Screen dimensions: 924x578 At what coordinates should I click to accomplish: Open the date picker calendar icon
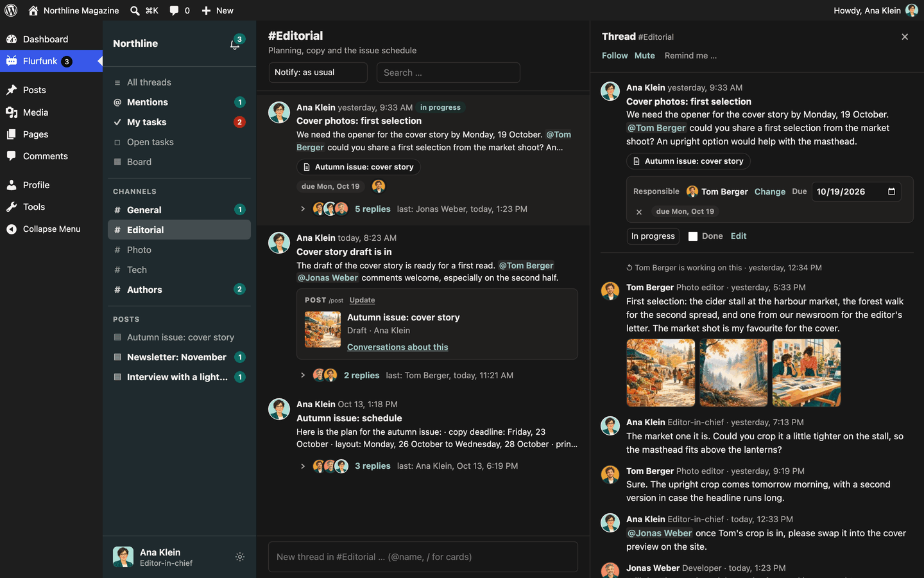(x=891, y=191)
